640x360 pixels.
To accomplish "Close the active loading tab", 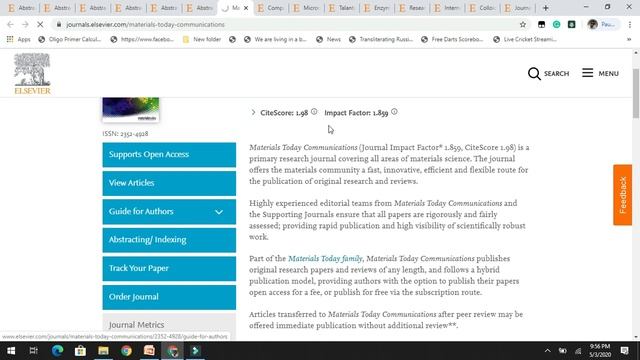I will (x=246, y=8).
